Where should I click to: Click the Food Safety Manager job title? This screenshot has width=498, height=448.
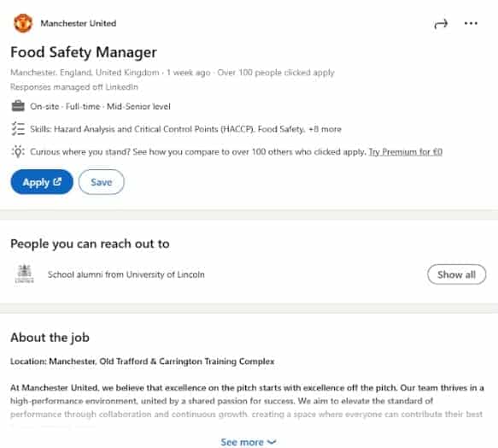click(x=84, y=52)
